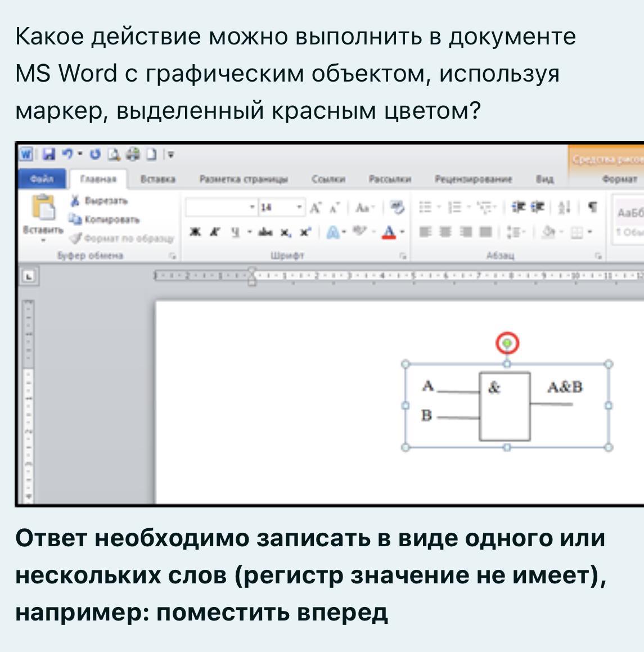Screen dimensions: 644x652
Task: Click the Save icon in quick access toolbar
Action: coord(49,154)
